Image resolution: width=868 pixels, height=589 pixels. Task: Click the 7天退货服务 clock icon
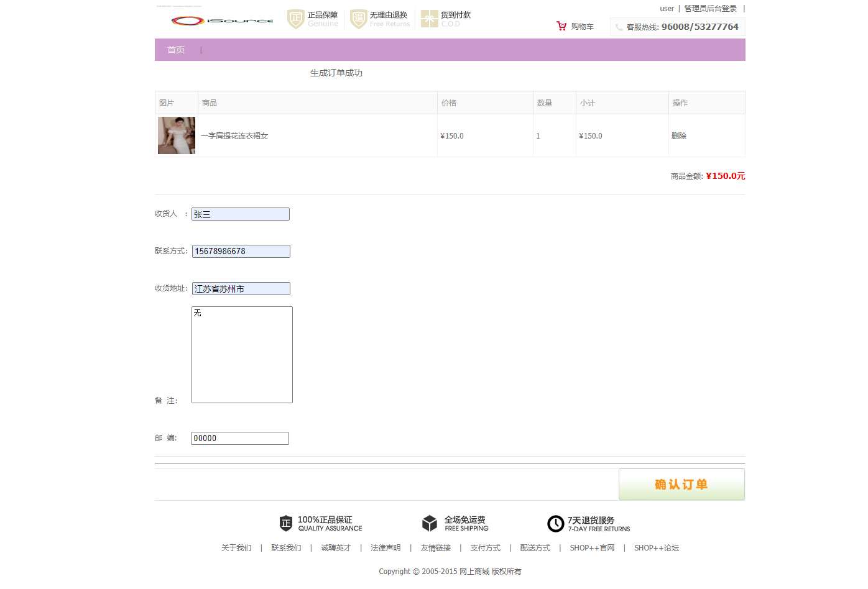(555, 524)
